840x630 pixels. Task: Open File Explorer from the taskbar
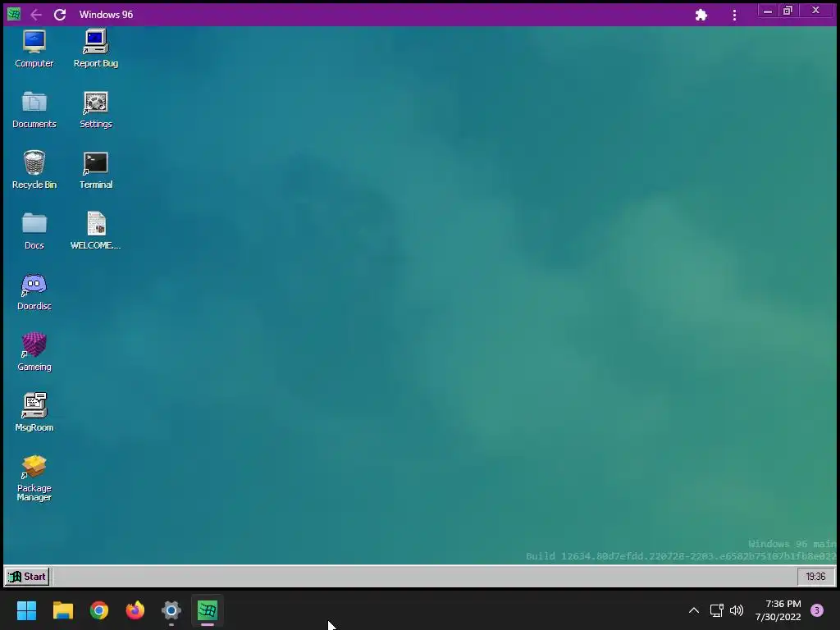[x=62, y=610]
